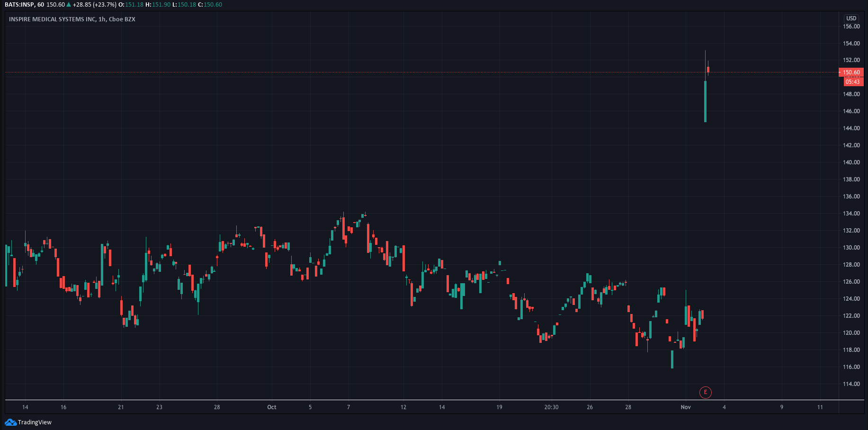The height and width of the screenshot is (430, 868).
Task: Click the 20:30 time axis label
Action: coord(551,407)
